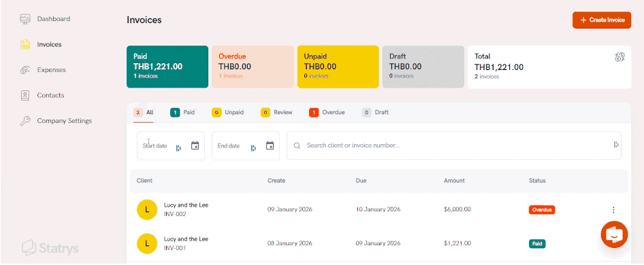
Task: Click the yellow Invoices sidebar icon
Action: (x=25, y=44)
